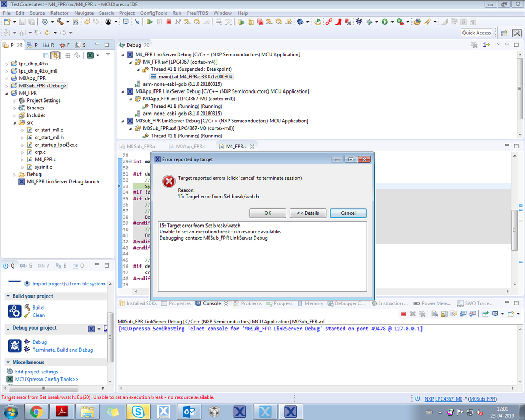Click the Clear Console icon
Image resolution: width=525 pixels, height=420 pixels.
tap(435, 314)
